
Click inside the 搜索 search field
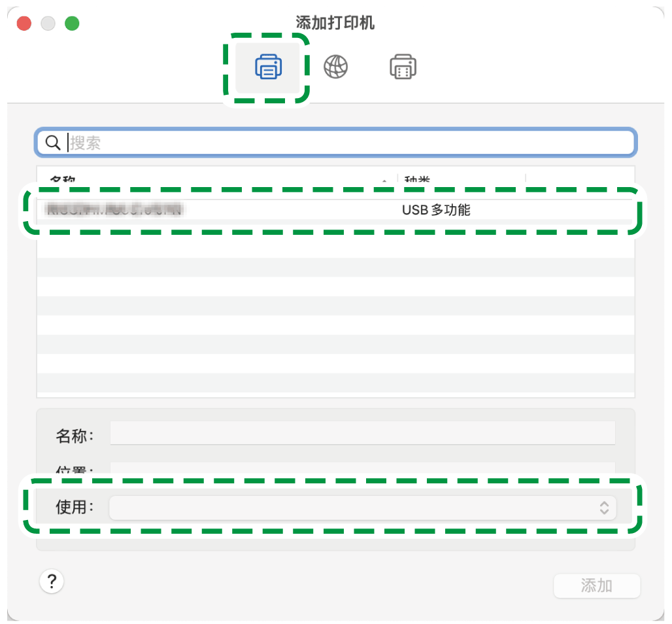261,142
